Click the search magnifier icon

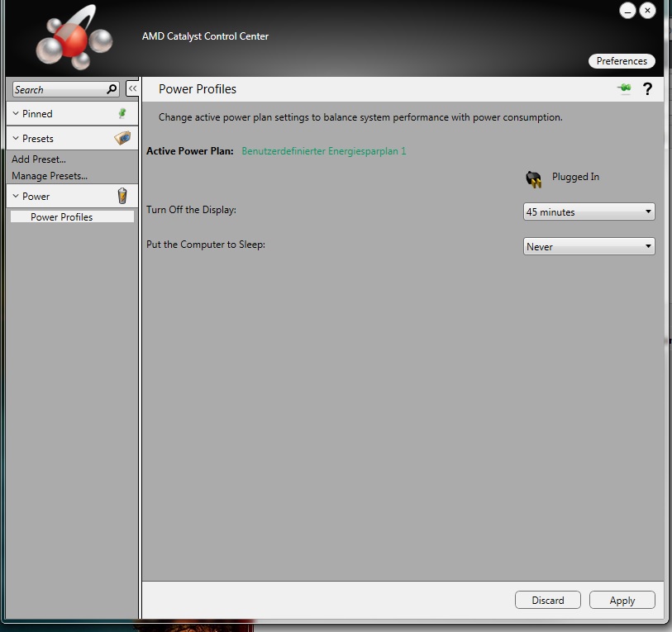(x=112, y=89)
